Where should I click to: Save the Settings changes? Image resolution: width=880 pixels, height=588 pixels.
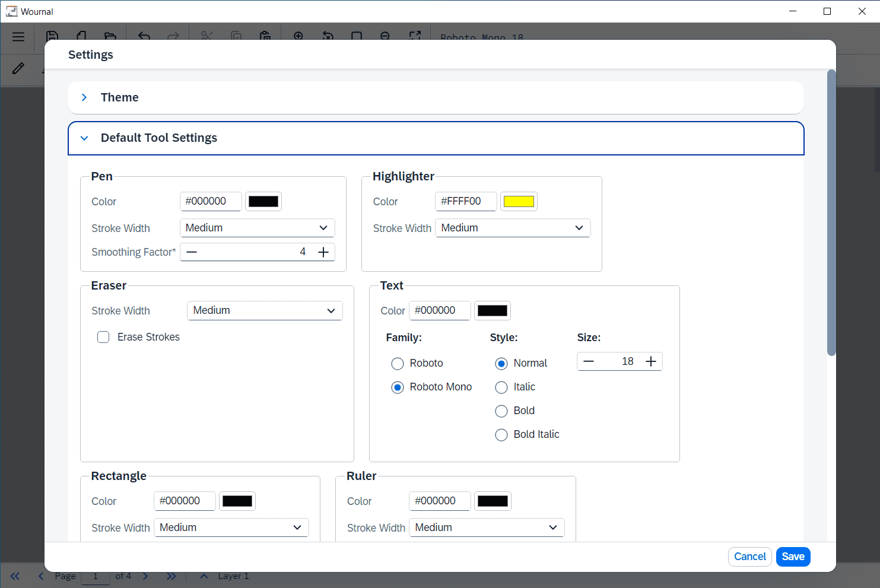coord(793,557)
